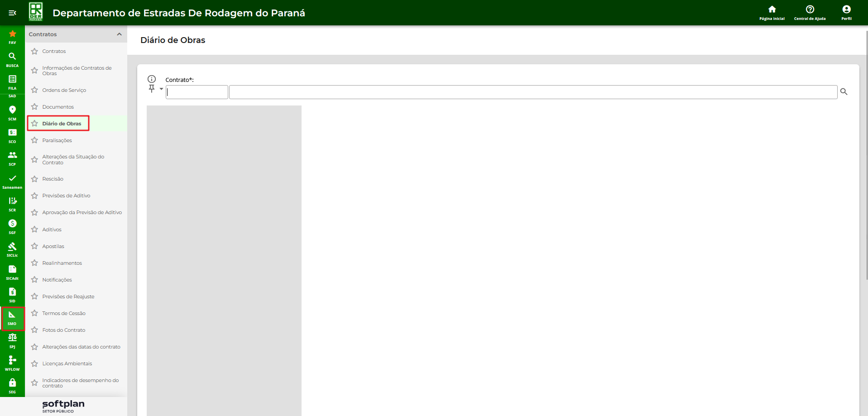Image resolution: width=868 pixels, height=416 pixels.
Task: Collapse the Contratos menu section
Action: click(119, 34)
